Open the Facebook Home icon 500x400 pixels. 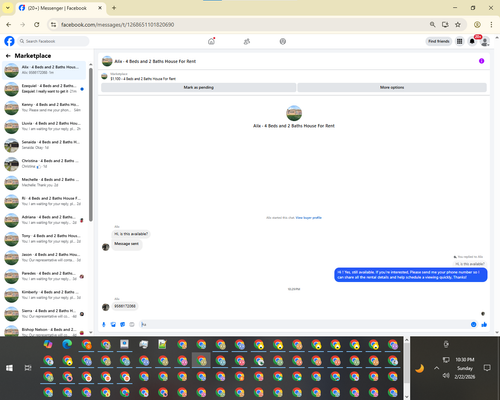[211, 41]
